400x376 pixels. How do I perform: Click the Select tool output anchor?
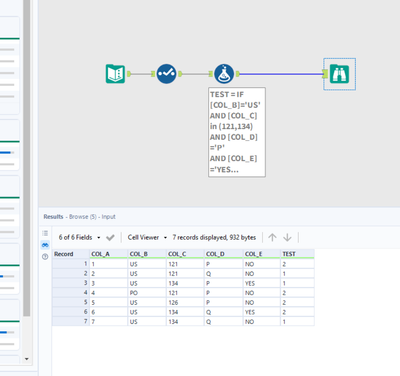pos(180,74)
